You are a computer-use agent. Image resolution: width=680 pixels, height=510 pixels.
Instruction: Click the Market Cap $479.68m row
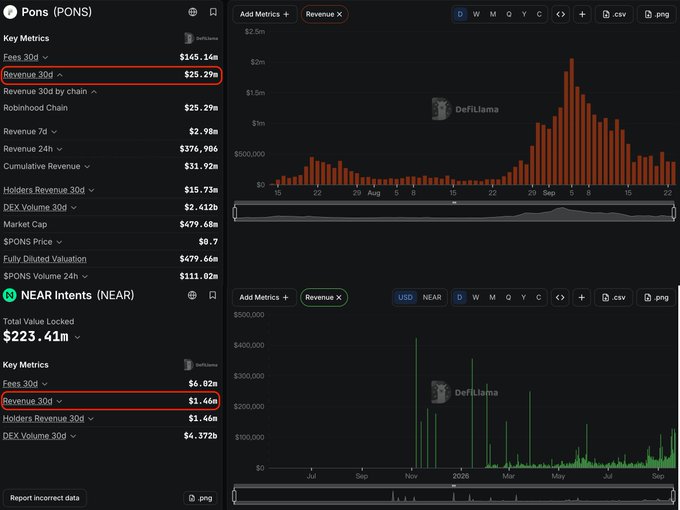[111, 224]
